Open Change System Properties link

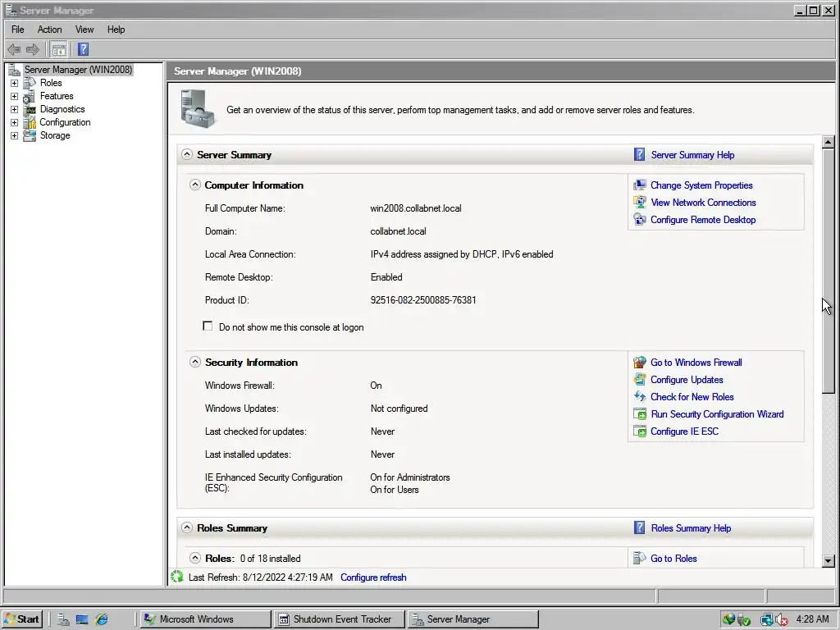pos(701,185)
